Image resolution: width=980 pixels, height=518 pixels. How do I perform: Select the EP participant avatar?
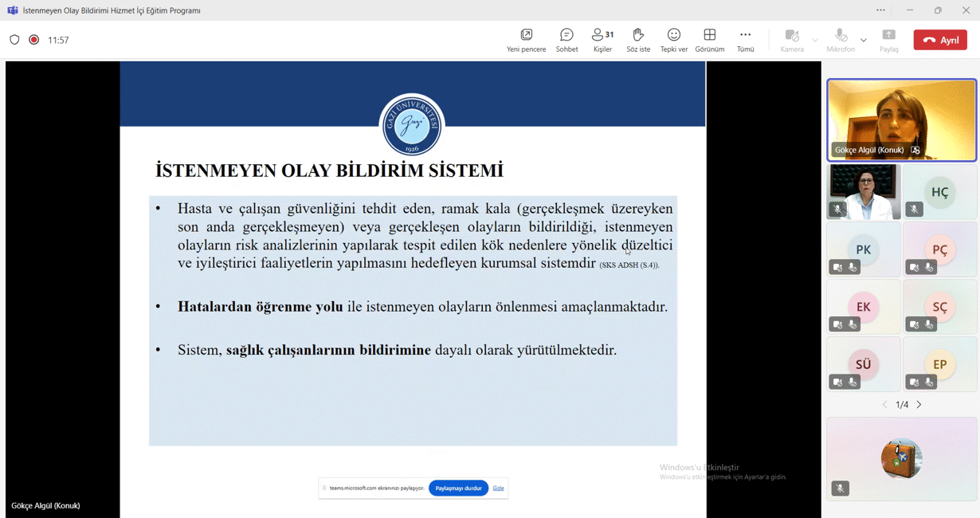pyautogui.click(x=940, y=364)
